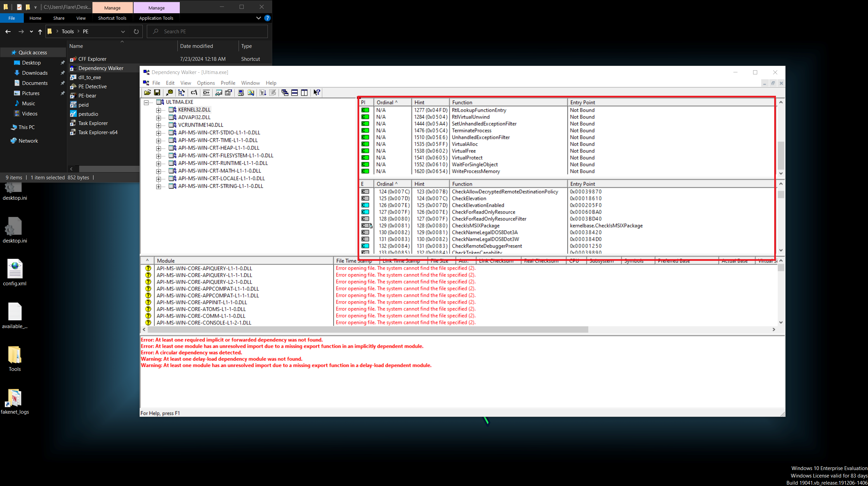Open the Explorer address bar dropdown
Screen dimensions: 868x486
(123, 31)
